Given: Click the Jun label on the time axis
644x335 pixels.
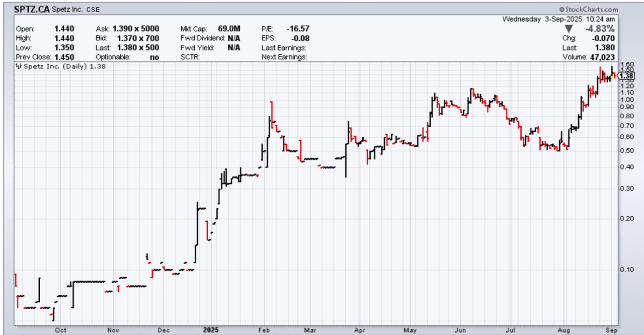Looking at the screenshot, I should coord(461,330).
